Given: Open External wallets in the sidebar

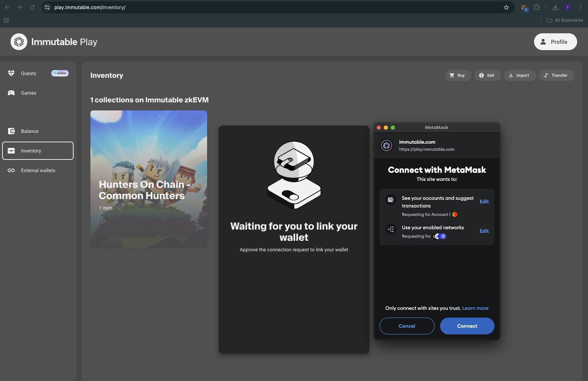Looking at the screenshot, I should tap(38, 170).
